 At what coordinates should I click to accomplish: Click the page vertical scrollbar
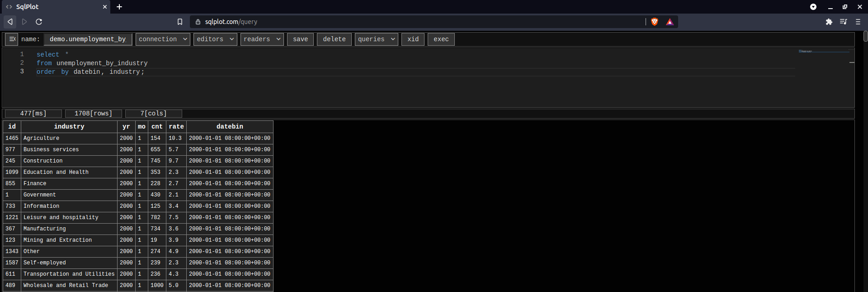865,36
